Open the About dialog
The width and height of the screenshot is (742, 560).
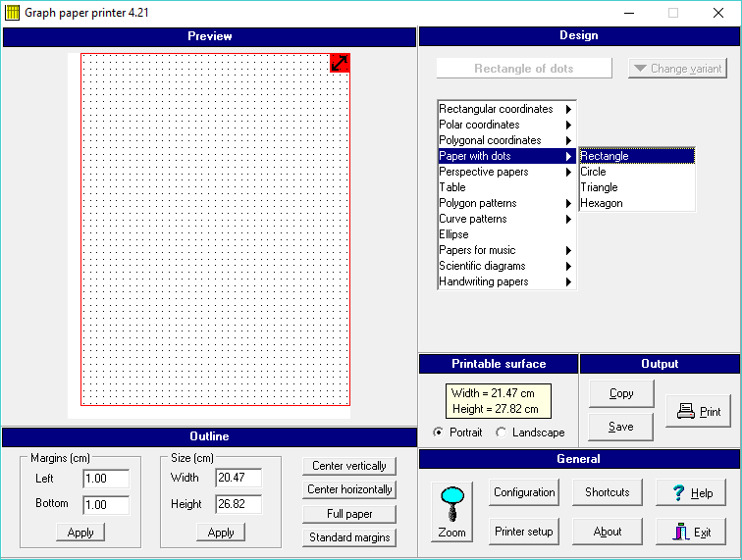click(x=608, y=532)
